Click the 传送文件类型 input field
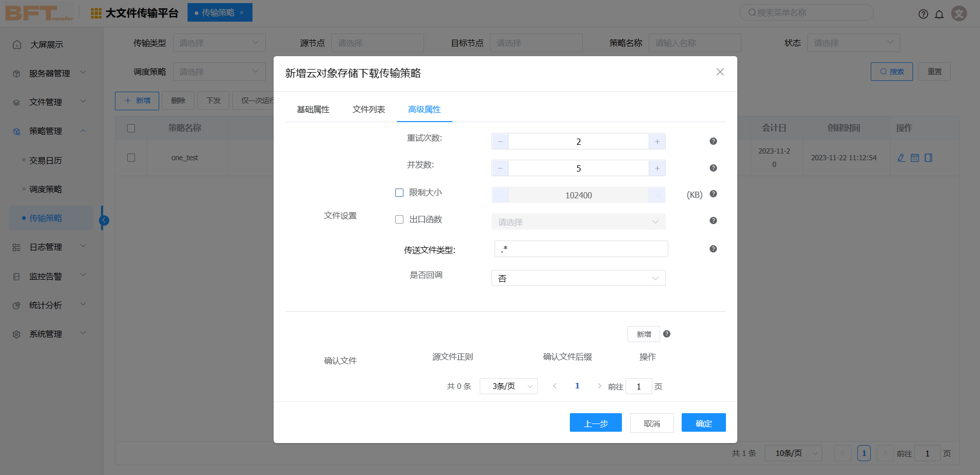The width and height of the screenshot is (980, 475). click(x=581, y=249)
